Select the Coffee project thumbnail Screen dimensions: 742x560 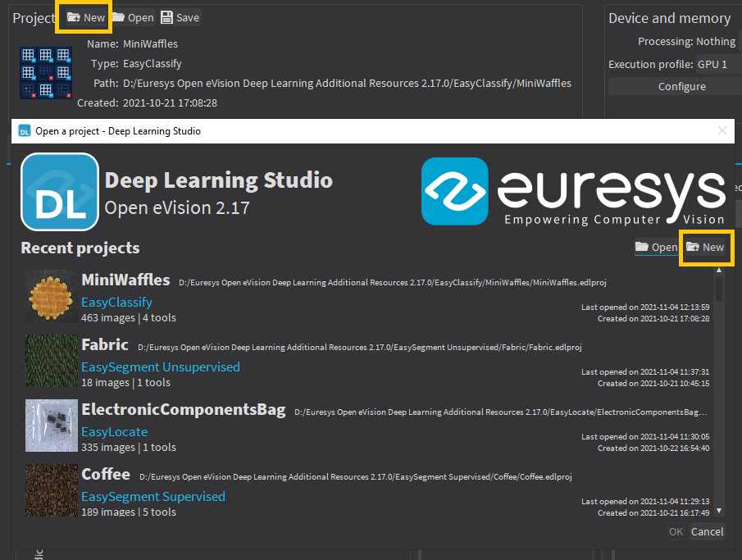50,489
